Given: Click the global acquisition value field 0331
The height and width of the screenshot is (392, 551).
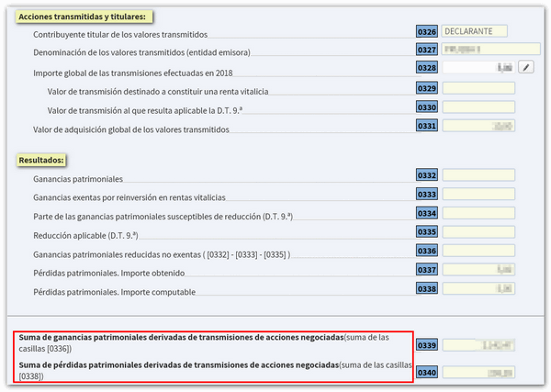Looking at the screenshot, I should (478, 126).
